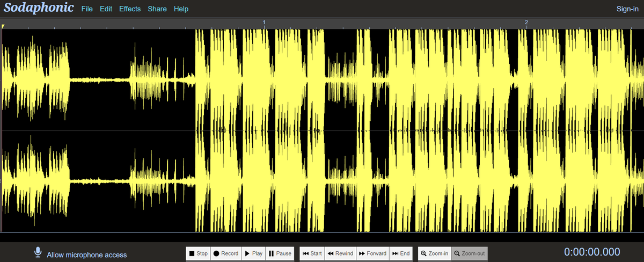This screenshot has height=262, width=644.
Task: Play the audio track
Action: click(253, 253)
